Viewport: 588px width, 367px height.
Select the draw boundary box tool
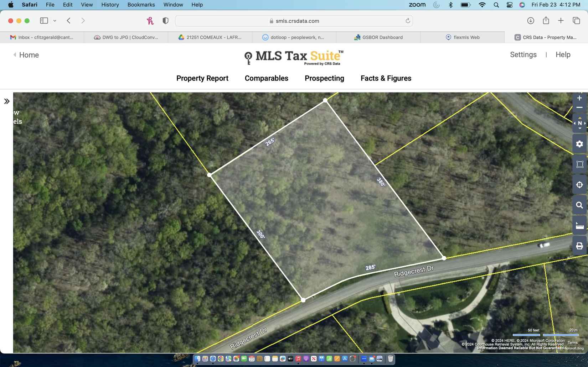point(579,164)
